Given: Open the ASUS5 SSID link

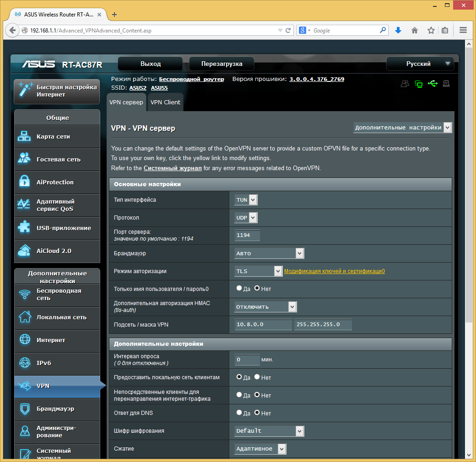Looking at the screenshot, I should (159, 88).
